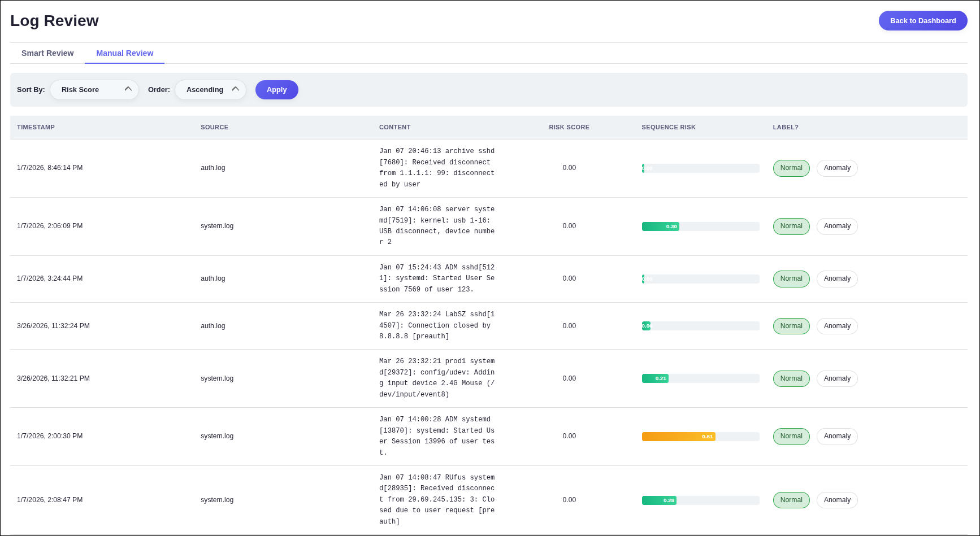Apply the selected sort settings
The image size is (980, 536).
(277, 90)
